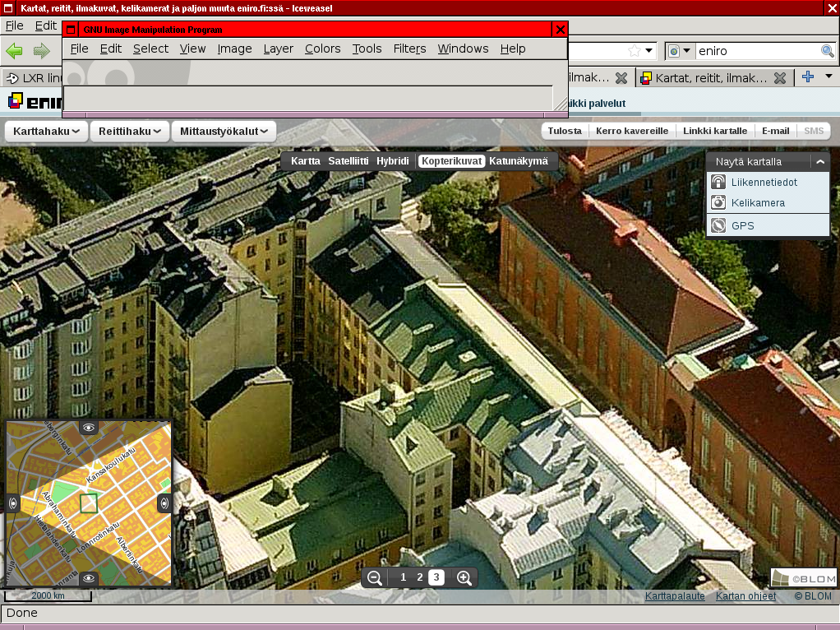Go forward with the green right arrow

coord(41,51)
